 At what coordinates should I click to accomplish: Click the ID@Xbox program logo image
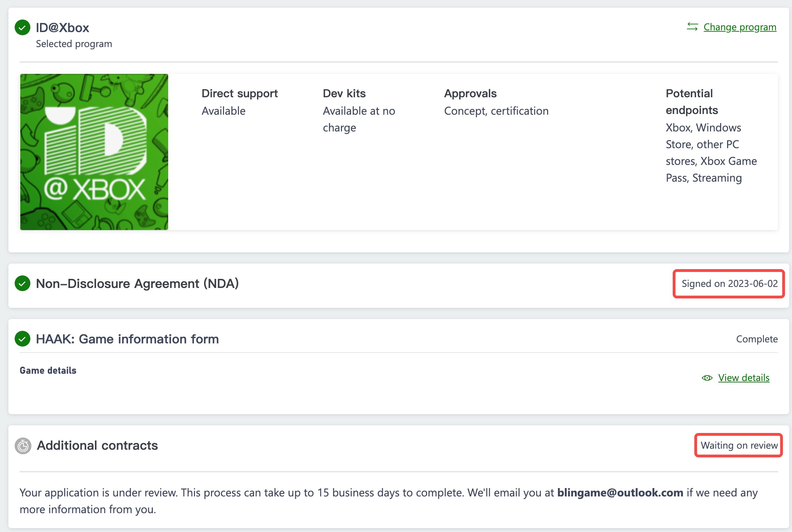94,152
